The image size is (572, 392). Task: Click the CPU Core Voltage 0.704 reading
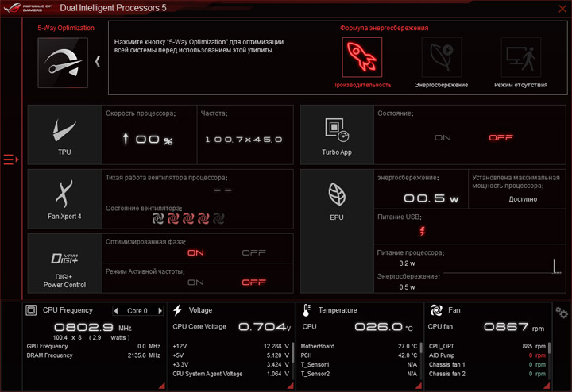pyautogui.click(x=265, y=327)
